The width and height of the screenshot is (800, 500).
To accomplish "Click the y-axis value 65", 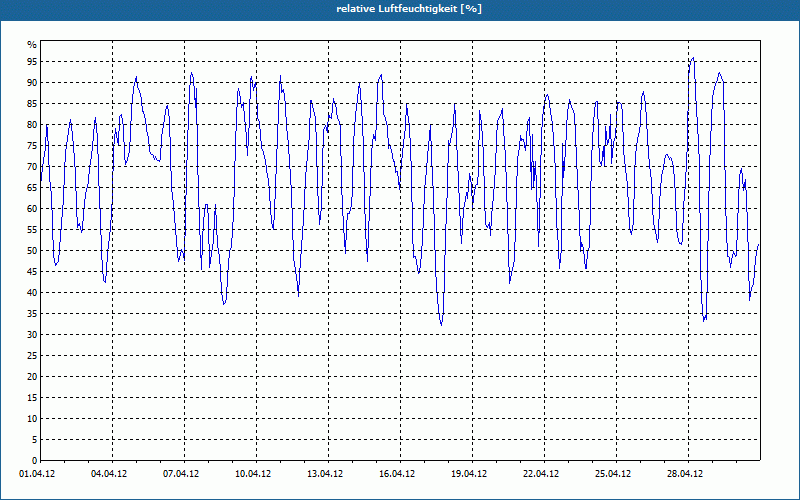I will click(x=32, y=188).
